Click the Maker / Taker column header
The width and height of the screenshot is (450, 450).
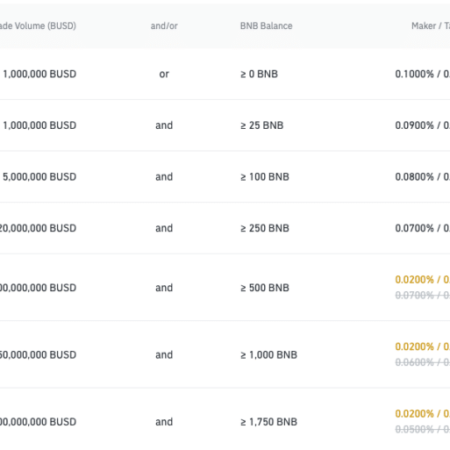(x=430, y=26)
